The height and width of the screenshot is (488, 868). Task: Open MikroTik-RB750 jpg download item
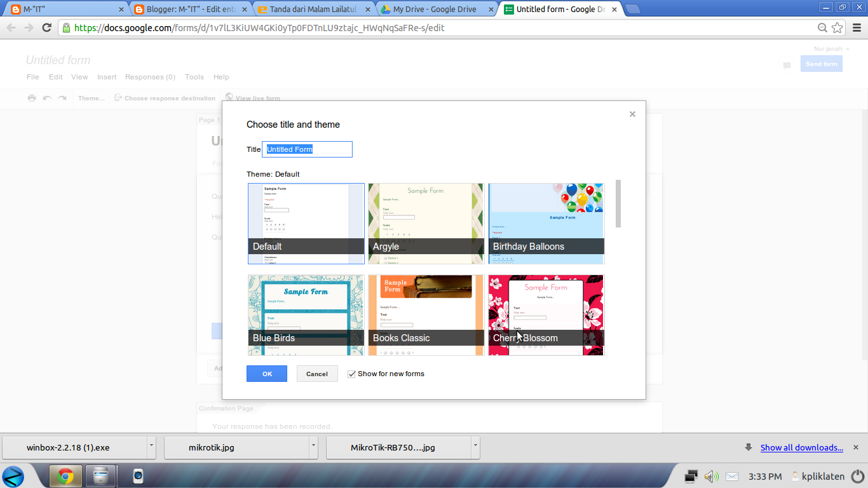pos(398,447)
